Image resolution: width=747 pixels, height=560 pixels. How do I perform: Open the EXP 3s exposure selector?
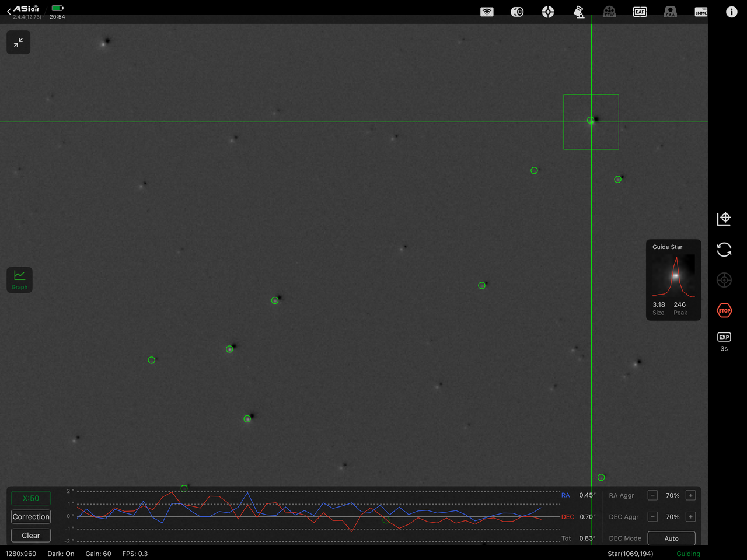724,341
